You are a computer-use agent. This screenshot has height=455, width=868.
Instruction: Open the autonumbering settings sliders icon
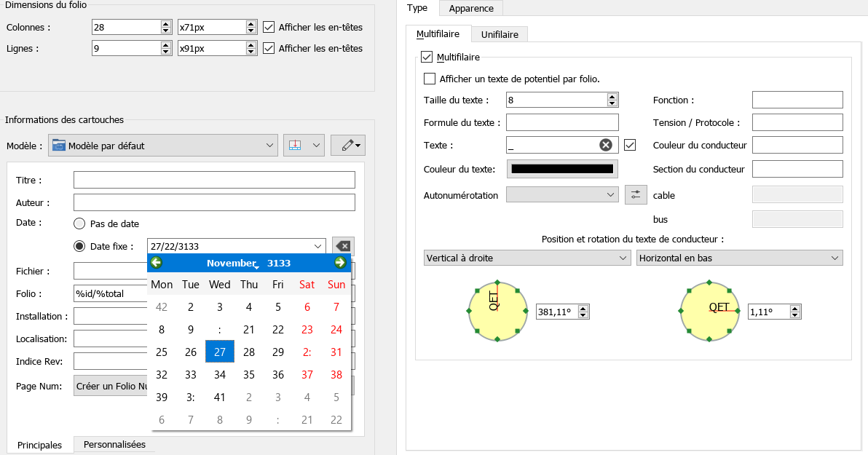click(x=635, y=194)
